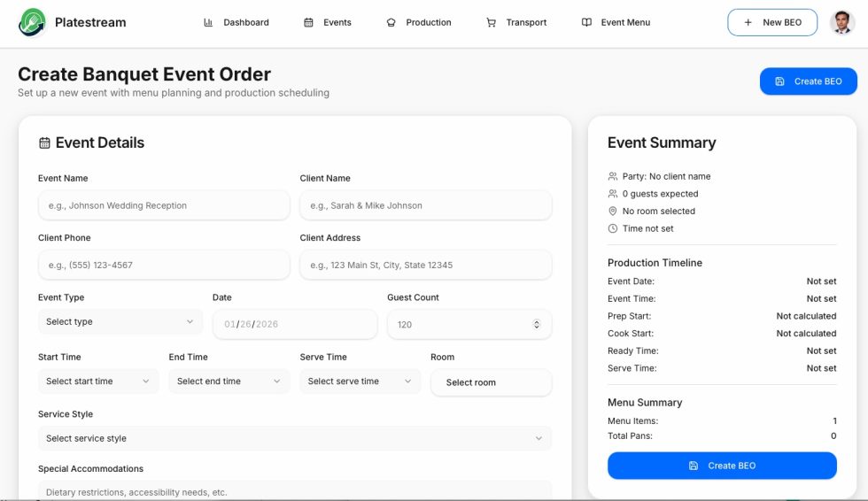Click the Special Accommodations text area
The width and height of the screenshot is (868, 501).
[x=295, y=490]
